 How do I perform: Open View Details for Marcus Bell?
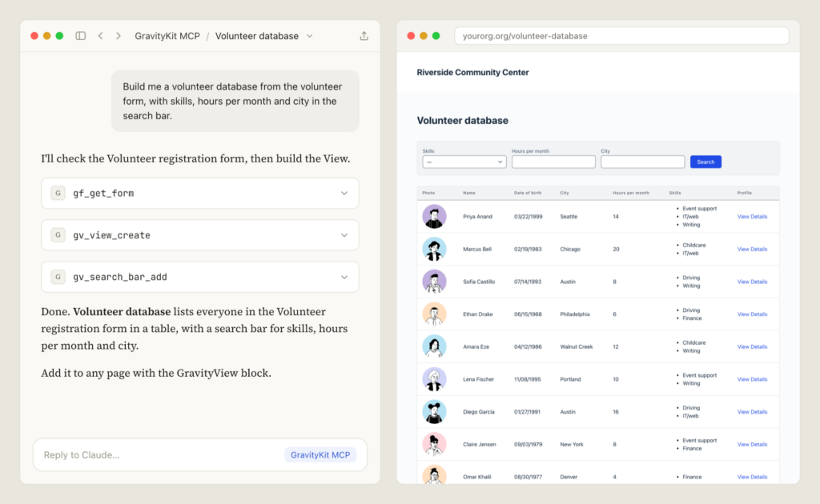click(x=752, y=249)
